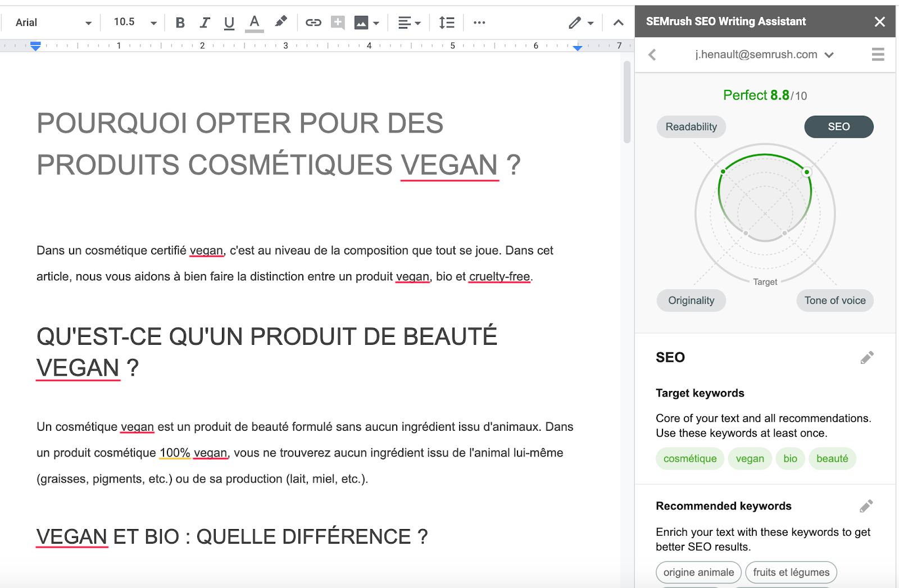The width and height of the screenshot is (899, 588).
Task: Toggle bold formatting
Action: pos(180,22)
